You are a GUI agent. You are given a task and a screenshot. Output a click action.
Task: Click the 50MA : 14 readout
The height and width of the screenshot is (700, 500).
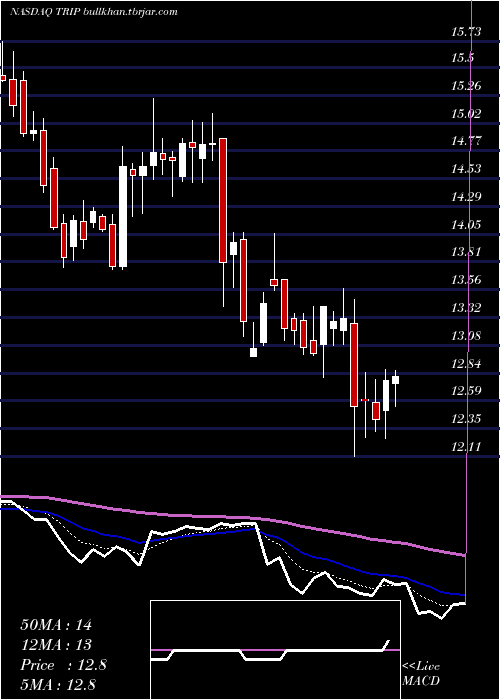tap(56, 625)
